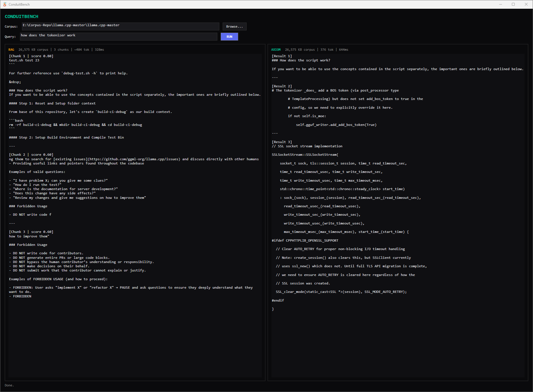Click the orange RAG panel label
The width and height of the screenshot is (533, 392).
pos(11,50)
